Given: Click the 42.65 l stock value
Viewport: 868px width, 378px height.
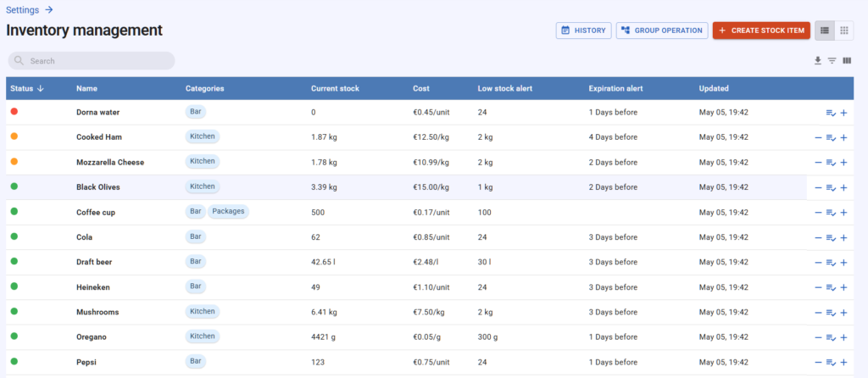Looking at the screenshot, I should pyautogui.click(x=323, y=263).
